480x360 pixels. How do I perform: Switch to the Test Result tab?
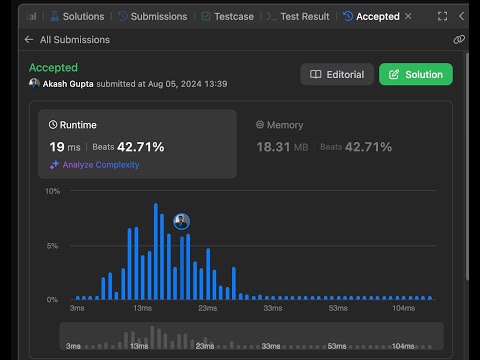pyautogui.click(x=298, y=16)
